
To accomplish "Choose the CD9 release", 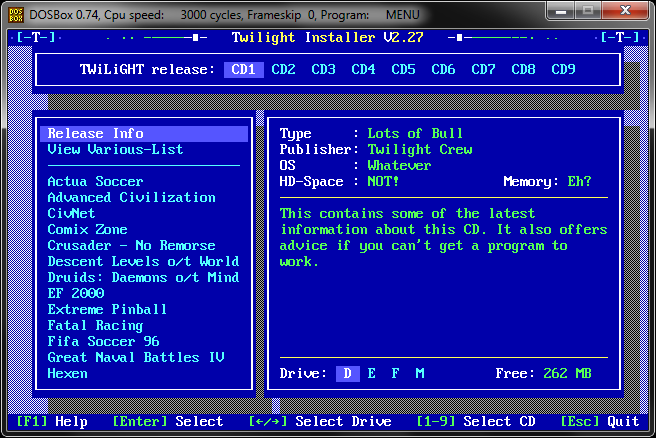I will [x=563, y=69].
